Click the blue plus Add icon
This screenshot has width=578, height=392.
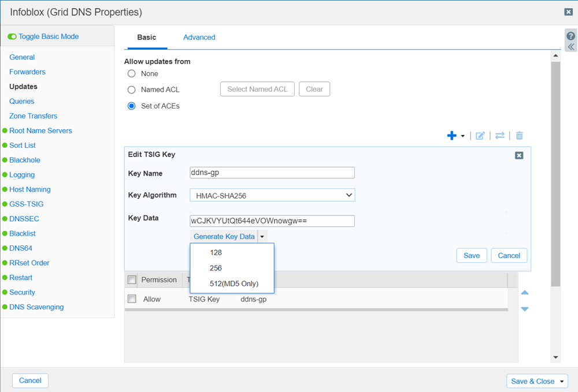tap(452, 136)
